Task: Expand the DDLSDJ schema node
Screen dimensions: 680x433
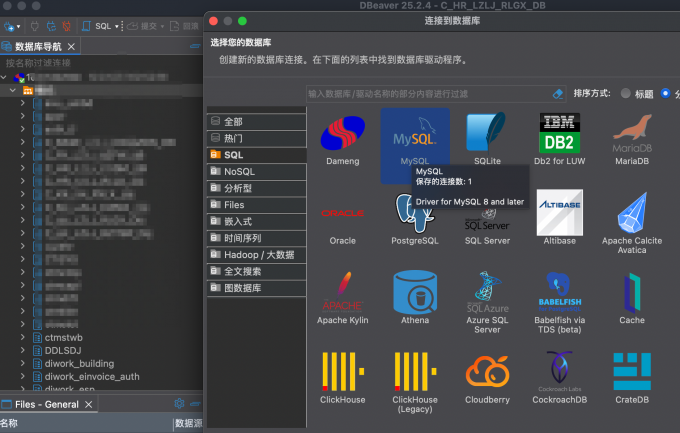Action: click(23, 350)
